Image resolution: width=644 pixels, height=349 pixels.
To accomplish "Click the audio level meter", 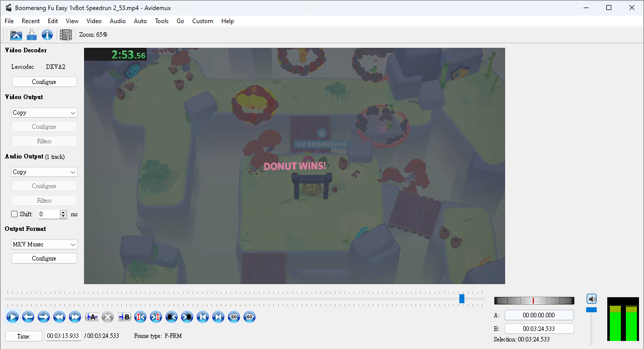I will (623, 319).
